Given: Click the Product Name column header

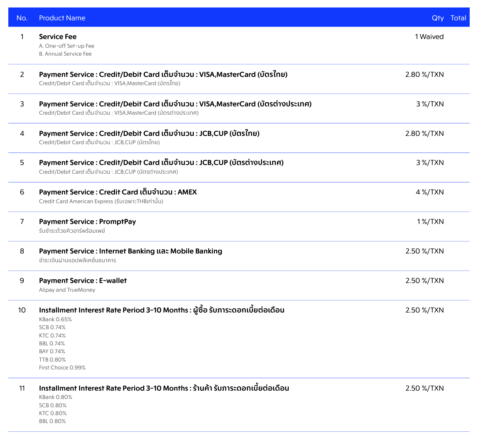Looking at the screenshot, I should [x=62, y=18].
